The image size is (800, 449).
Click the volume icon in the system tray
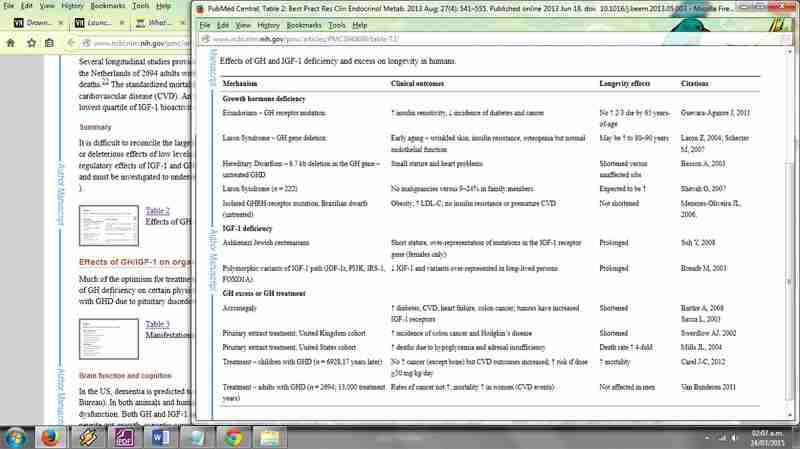734,438
